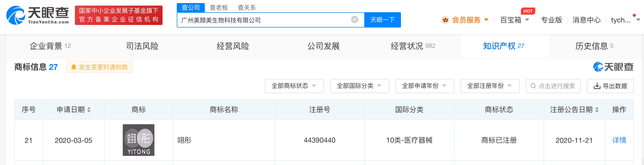Click the bell icon for change notifications

click(74, 67)
